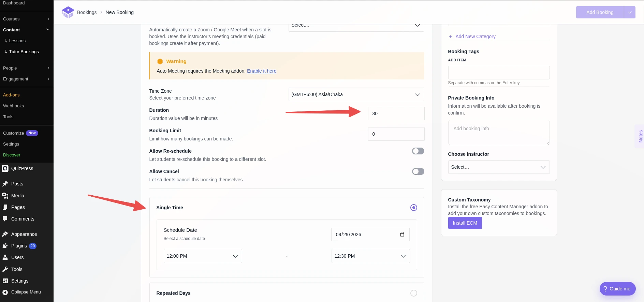Click the Media icon in the sidebar
The height and width of the screenshot is (302, 644).
(5, 196)
